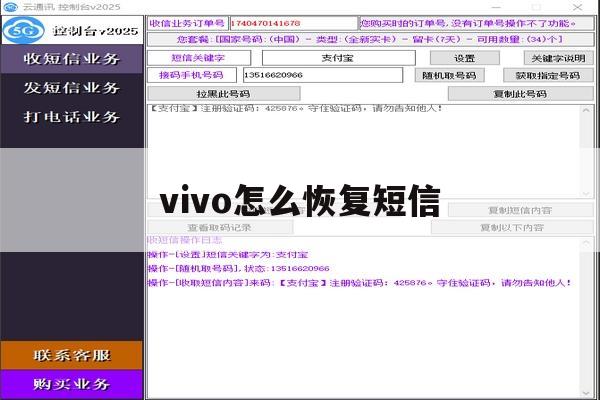Image resolution: width=600 pixels, height=400 pixels.
Task: Click the 收信业务订单号 label
Action: pos(187,23)
